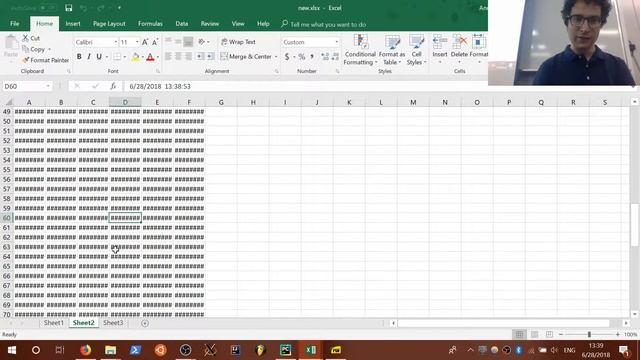Toggle Align Right
The height and width of the screenshot is (360, 640).
click(x=188, y=56)
